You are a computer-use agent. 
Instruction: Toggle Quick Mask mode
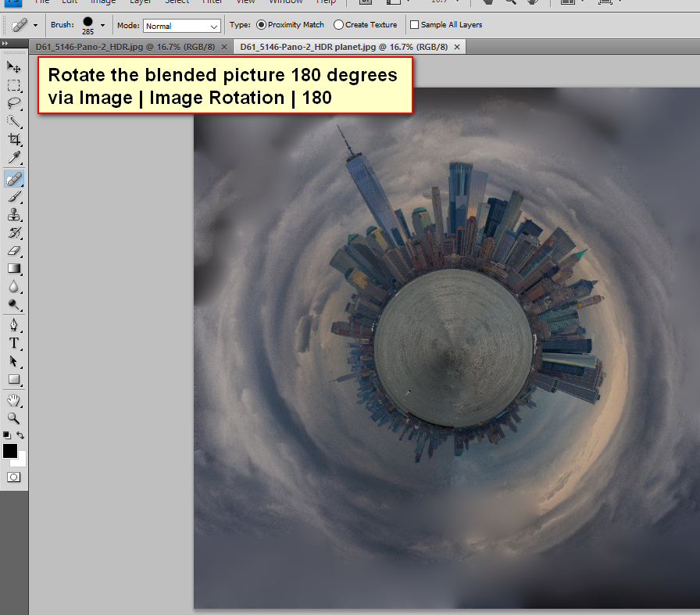point(14,477)
